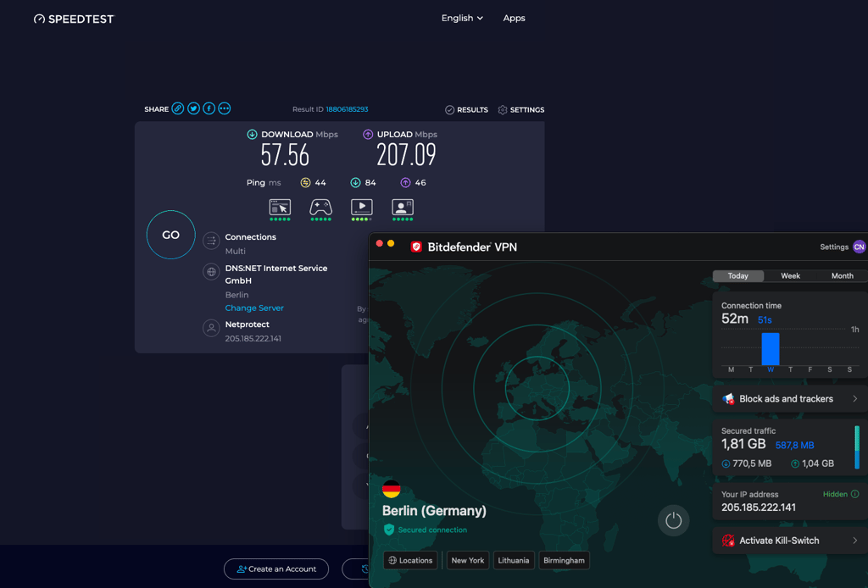Image resolution: width=868 pixels, height=588 pixels.
Task: Click the Netprotect user icon
Action: (x=211, y=328)
